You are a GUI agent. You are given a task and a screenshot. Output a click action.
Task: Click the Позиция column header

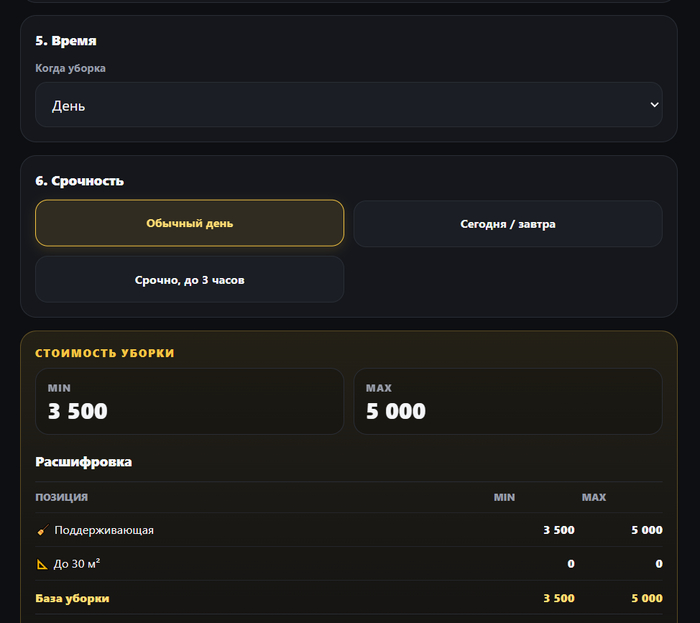[x=62, y=497]
